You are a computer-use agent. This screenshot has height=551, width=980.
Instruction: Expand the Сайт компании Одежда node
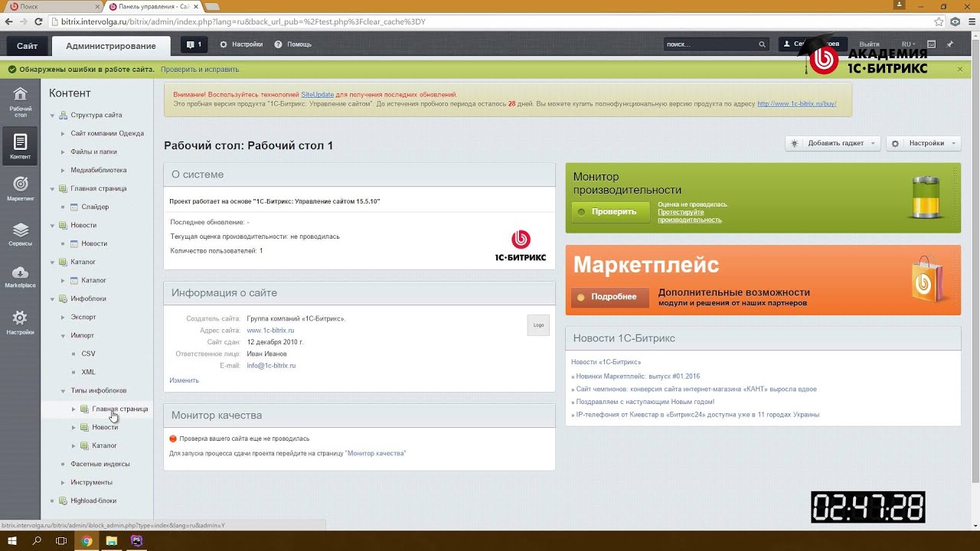point(64,133)
